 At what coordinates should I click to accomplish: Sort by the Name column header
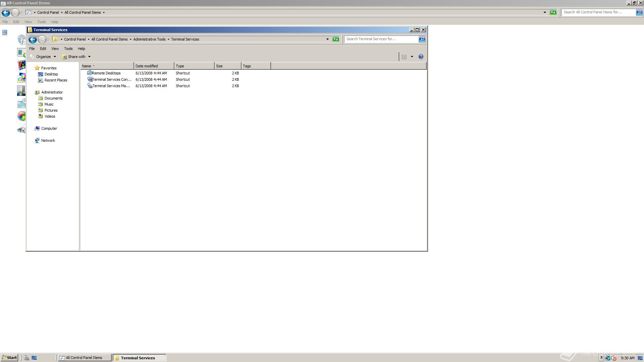pyautogui.click(x=107, y=66)
